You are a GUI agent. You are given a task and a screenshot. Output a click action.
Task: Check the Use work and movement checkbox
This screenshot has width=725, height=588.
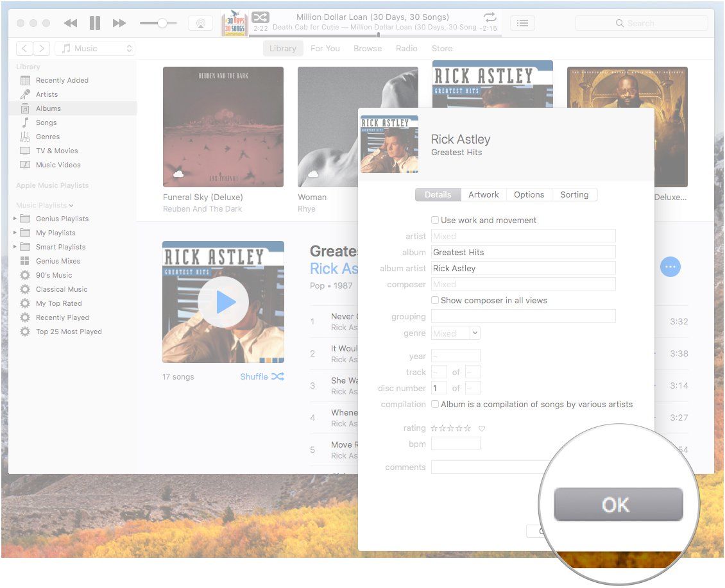(435, 220)
